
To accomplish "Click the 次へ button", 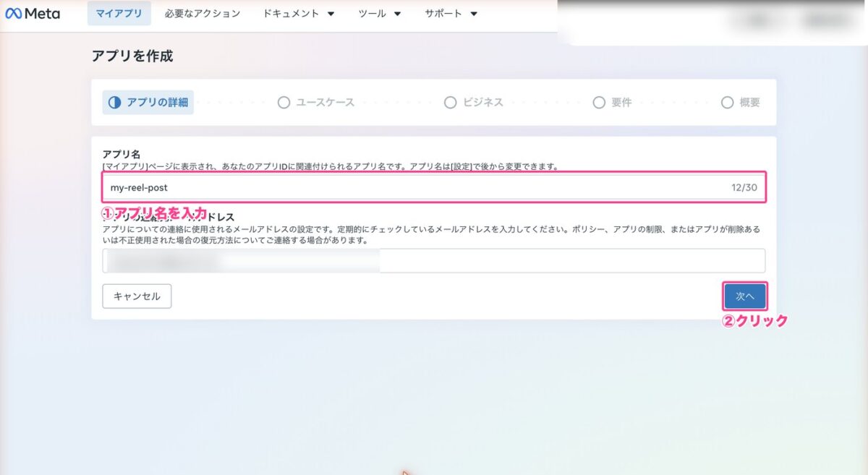I will 745,296.
